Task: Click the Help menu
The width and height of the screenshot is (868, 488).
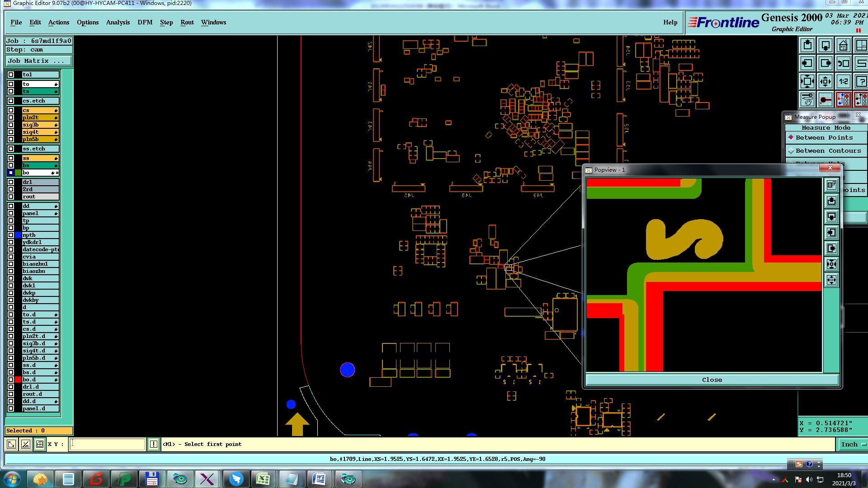Action: click(x=670, y=22)
